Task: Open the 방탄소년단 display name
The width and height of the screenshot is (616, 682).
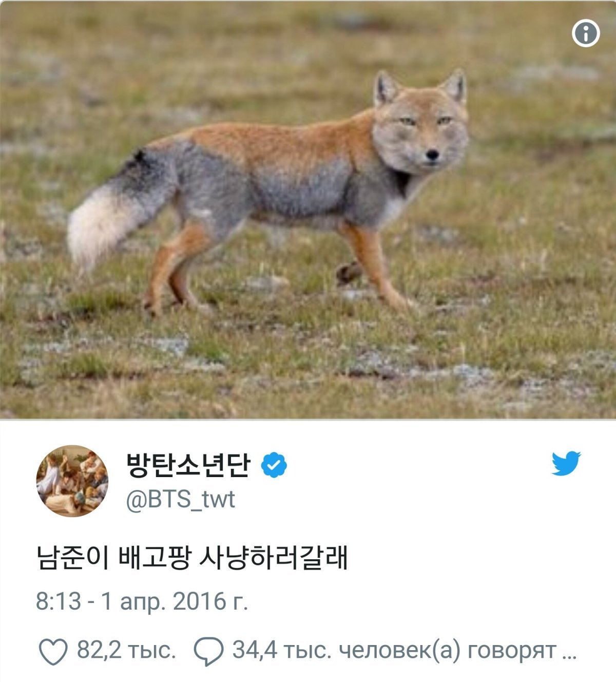Action: [188, 464]
